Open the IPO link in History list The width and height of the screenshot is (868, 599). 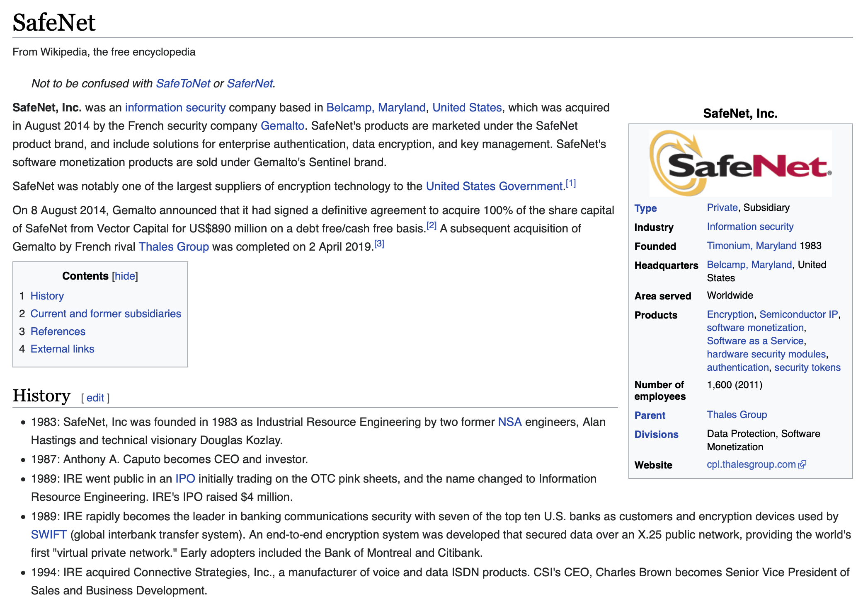(185, 478)
